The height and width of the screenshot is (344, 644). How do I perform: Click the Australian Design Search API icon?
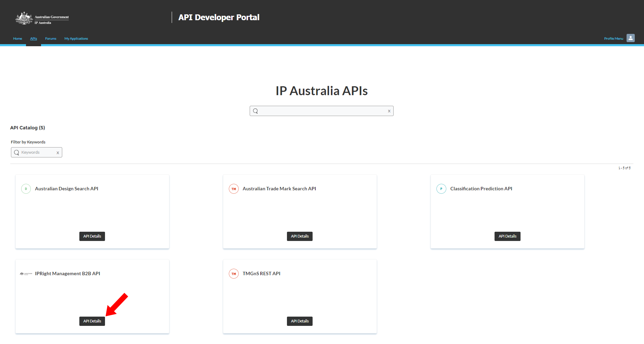click(x=26, y=189)
